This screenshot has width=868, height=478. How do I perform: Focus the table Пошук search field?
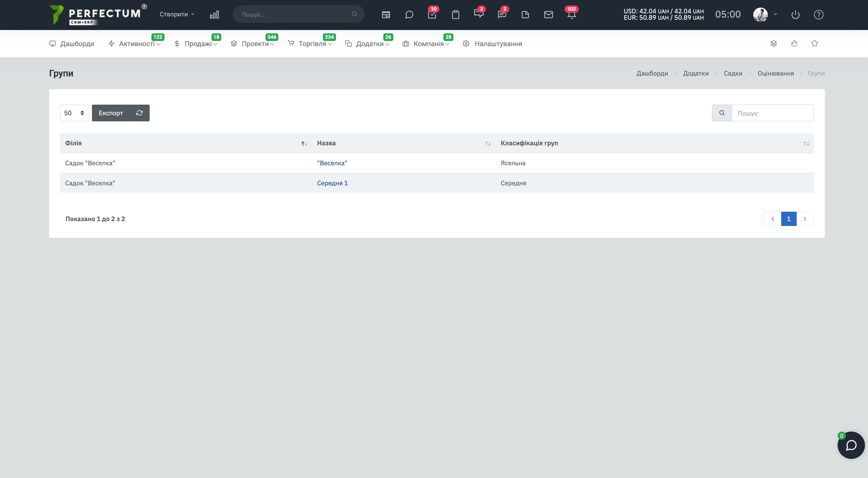point(772,113)
